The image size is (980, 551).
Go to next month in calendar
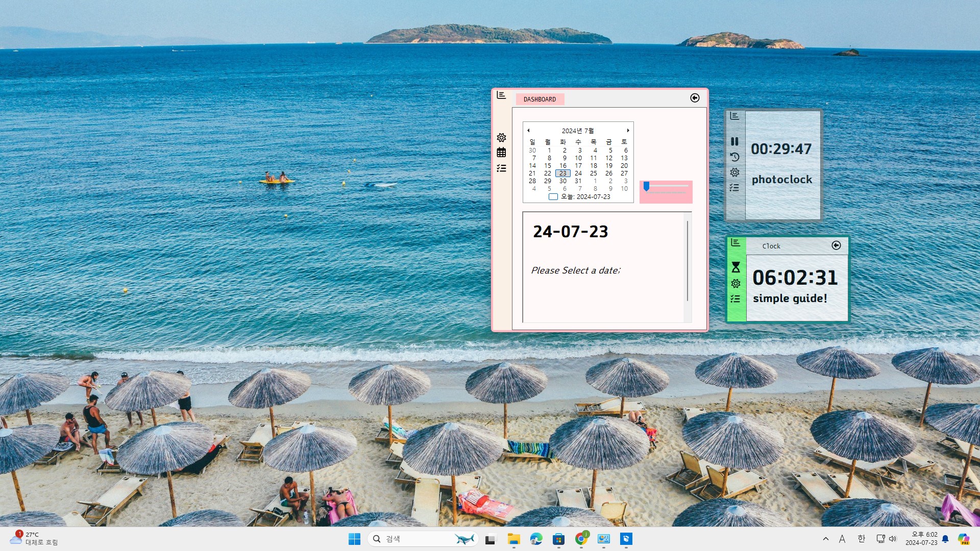point(628,131)
